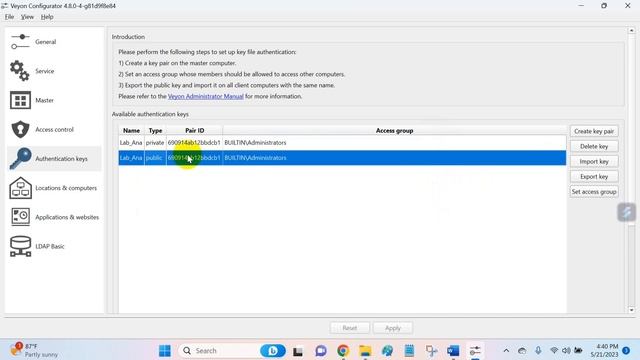Open the Help menu
The image size is (640, 360).
pos(47,17)
